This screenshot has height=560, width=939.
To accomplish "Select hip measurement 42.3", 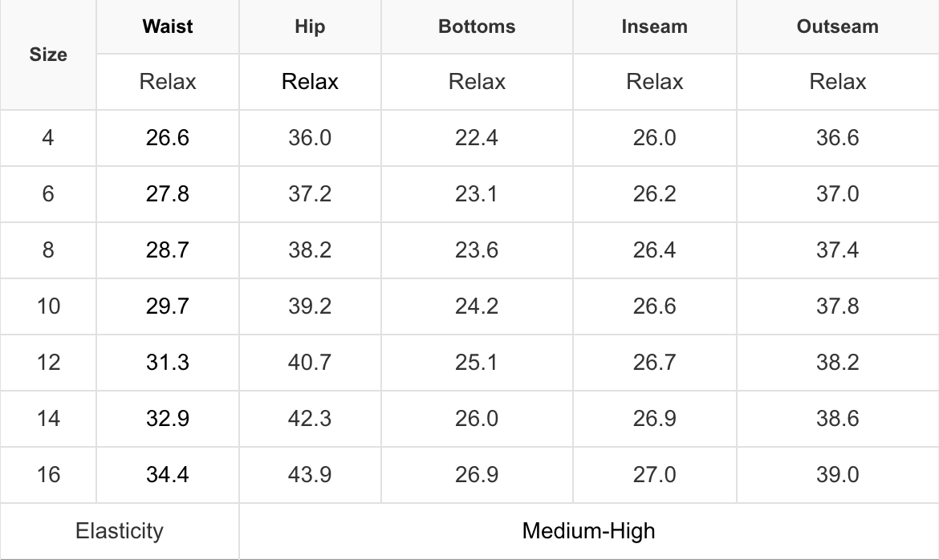I will (310, 419).
